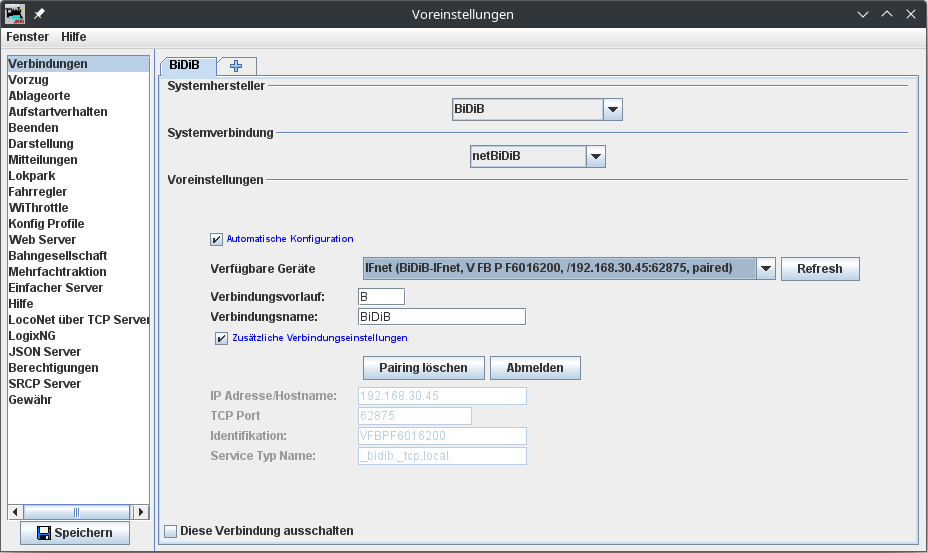Screen dimensions: 928x553
Task: Click the Speichern button with the floppy disk icon
Action: pyautogui.click(x=75, y=533)
